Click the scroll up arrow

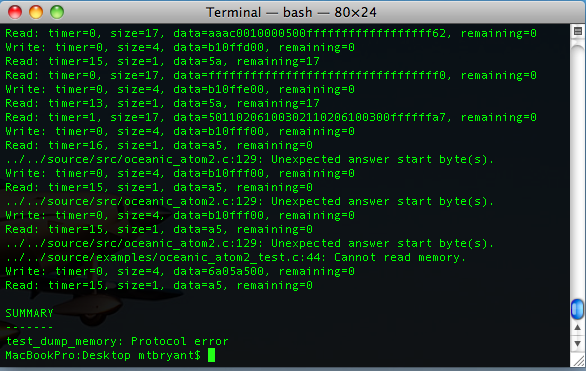pos(577,327)
